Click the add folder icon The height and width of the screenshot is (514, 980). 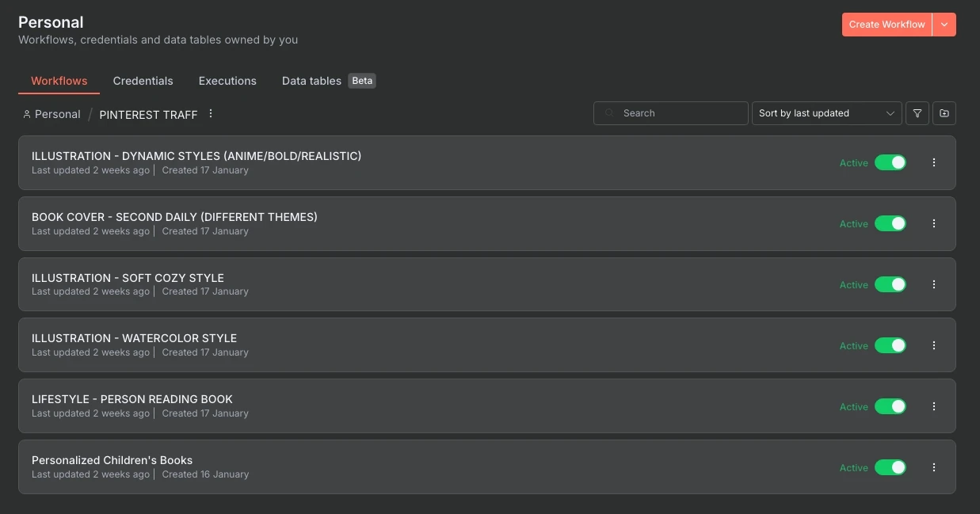[944, 113]
